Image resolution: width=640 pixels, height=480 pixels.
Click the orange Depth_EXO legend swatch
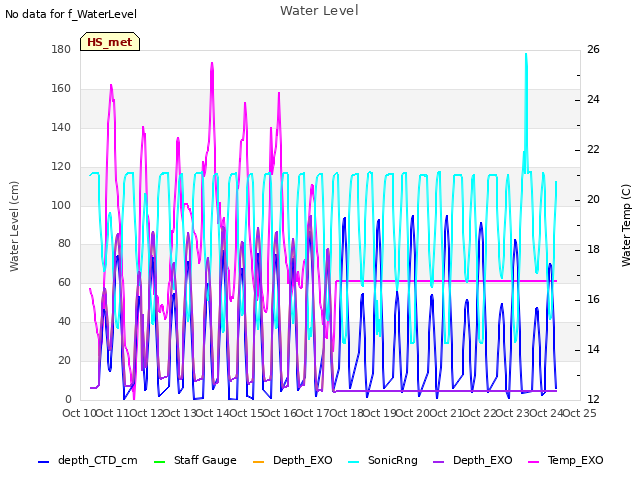[x=258, y=462]
